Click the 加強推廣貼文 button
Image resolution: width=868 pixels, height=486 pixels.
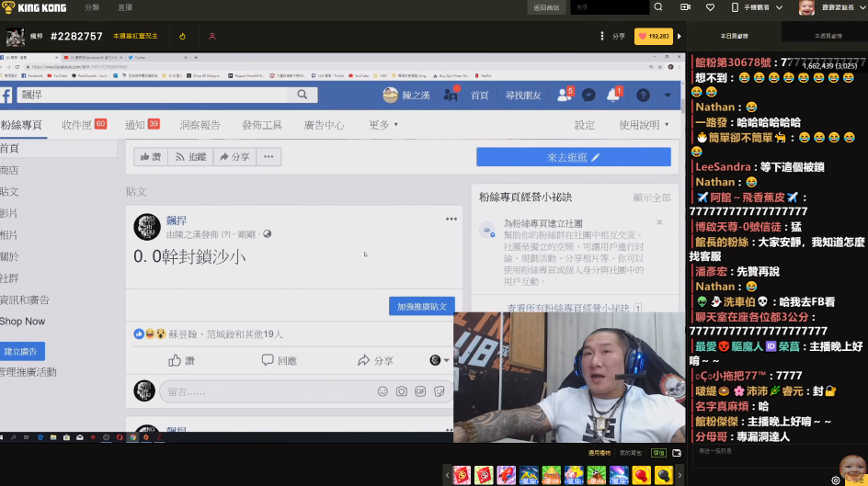pyautogui.click(x=421, y=306)
